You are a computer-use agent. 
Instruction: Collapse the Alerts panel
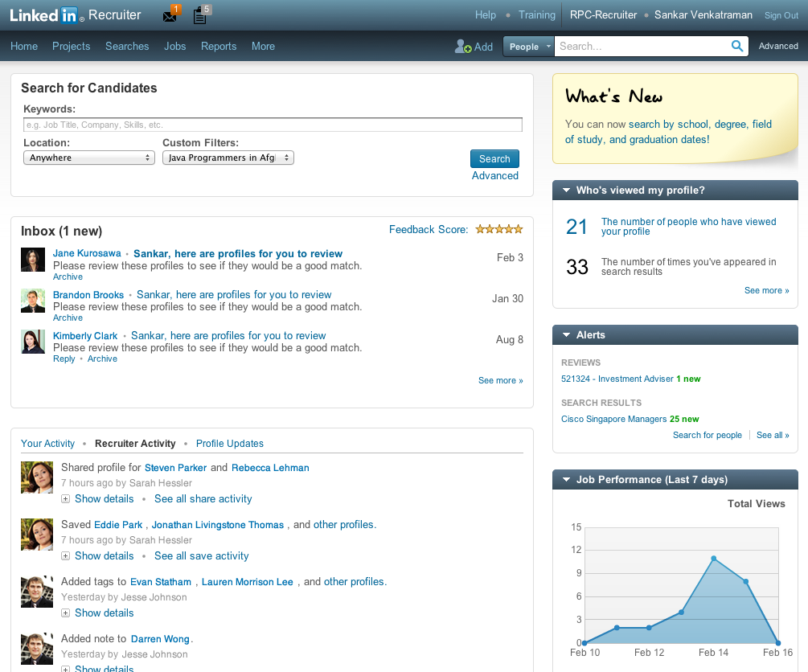(565, 335)
